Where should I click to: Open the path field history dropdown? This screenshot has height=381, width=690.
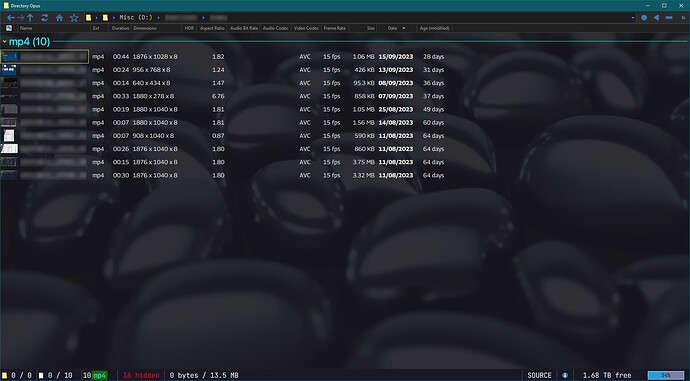[633, 18]
